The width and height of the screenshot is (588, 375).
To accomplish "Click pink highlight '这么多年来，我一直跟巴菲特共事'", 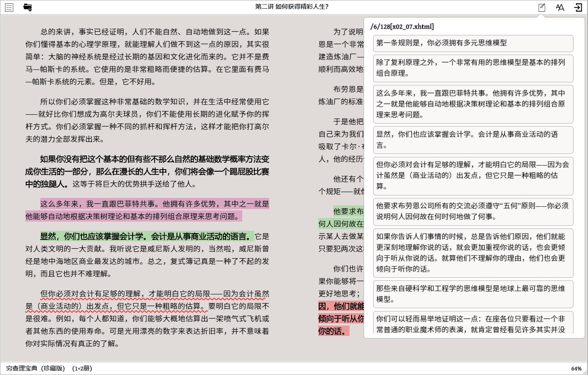I will [147, 210].
